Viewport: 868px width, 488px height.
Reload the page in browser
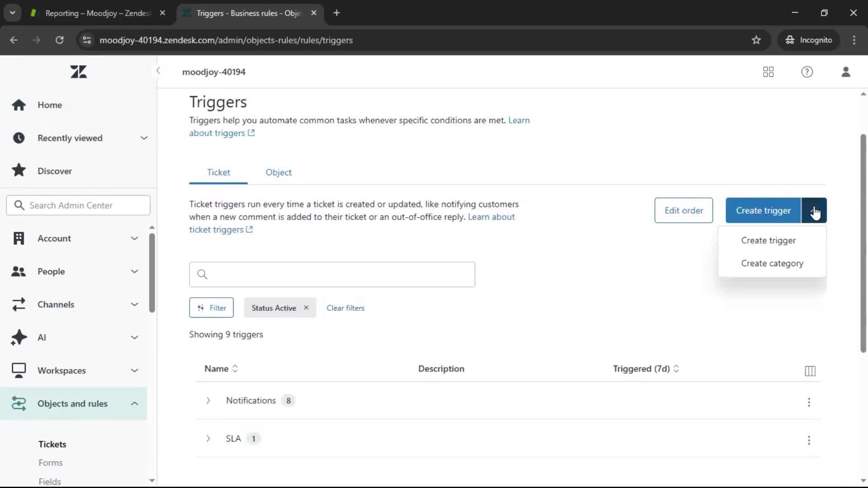pos(59,40)
